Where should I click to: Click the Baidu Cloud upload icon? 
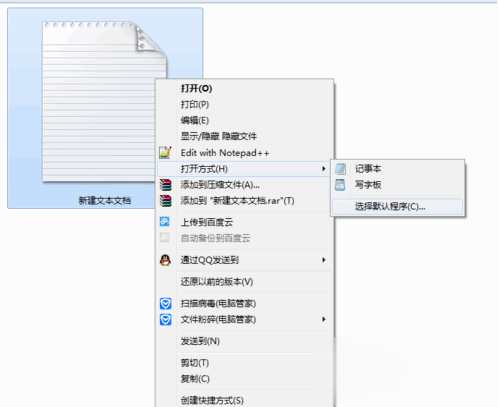[x=165, y=222]
